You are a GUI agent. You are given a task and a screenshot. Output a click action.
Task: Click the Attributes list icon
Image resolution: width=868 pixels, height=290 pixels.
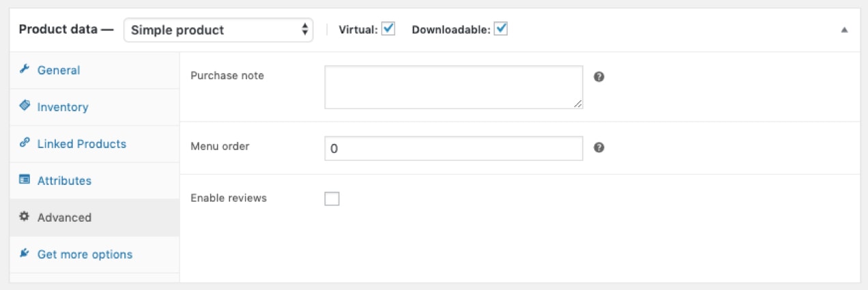coord(25,180)
